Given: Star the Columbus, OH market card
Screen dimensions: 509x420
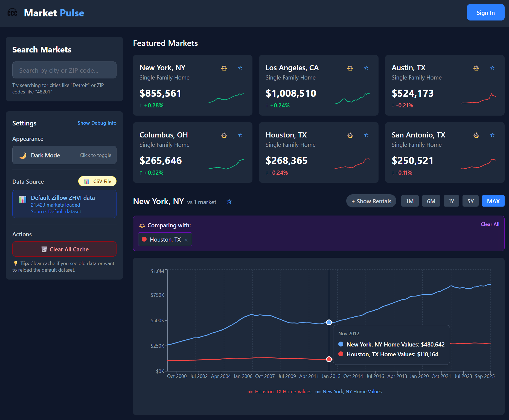Looking at the screenshot, I should coord(240,135).
